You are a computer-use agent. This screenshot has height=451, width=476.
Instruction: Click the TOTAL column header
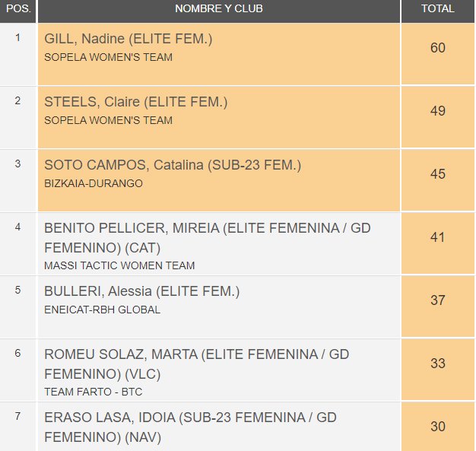click(437, 10)
